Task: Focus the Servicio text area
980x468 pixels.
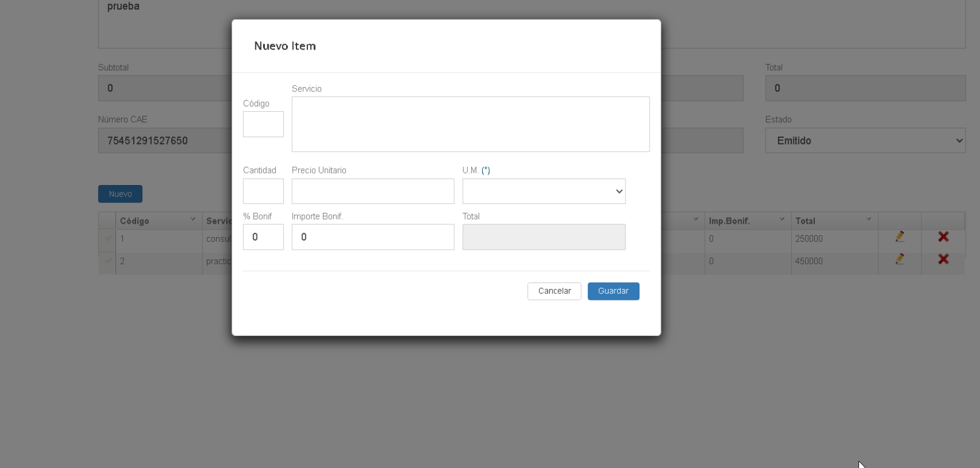Action: (470, 124)
